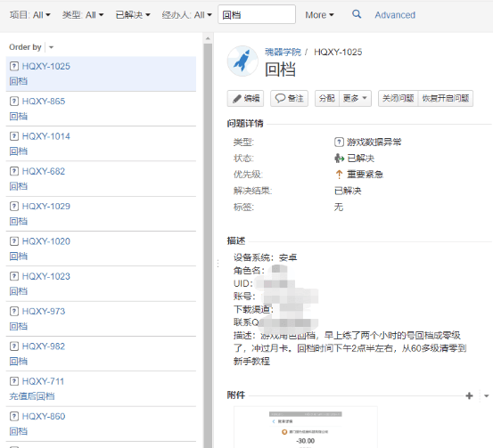This screenshot has height=448, width=493.
Task: Click the plus icon to add attachment
Action: [x=469, y=395]
